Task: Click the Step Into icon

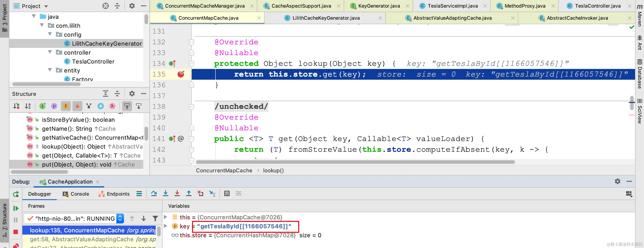Action: pyautogui.click(x=166, y=194)
